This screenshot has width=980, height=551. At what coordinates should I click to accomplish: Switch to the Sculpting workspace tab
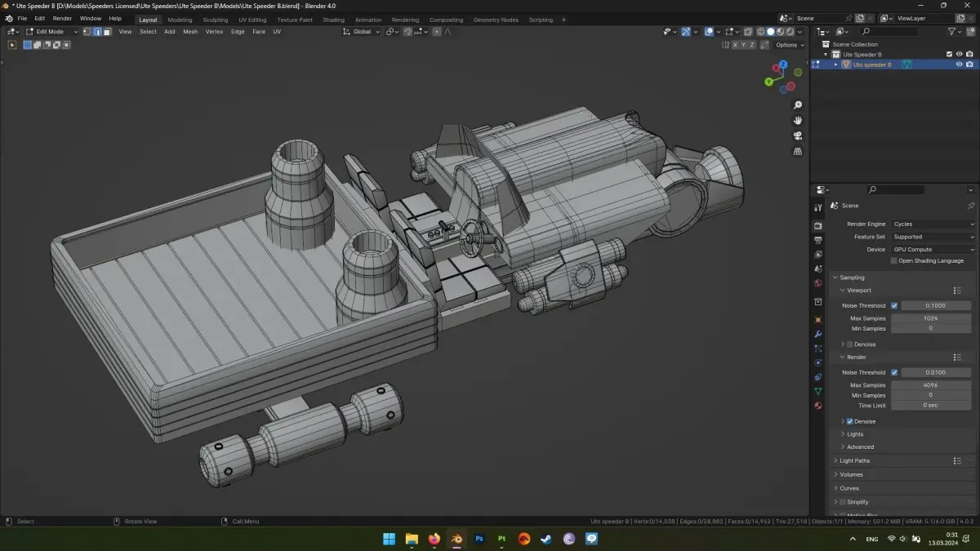point(216,20)
